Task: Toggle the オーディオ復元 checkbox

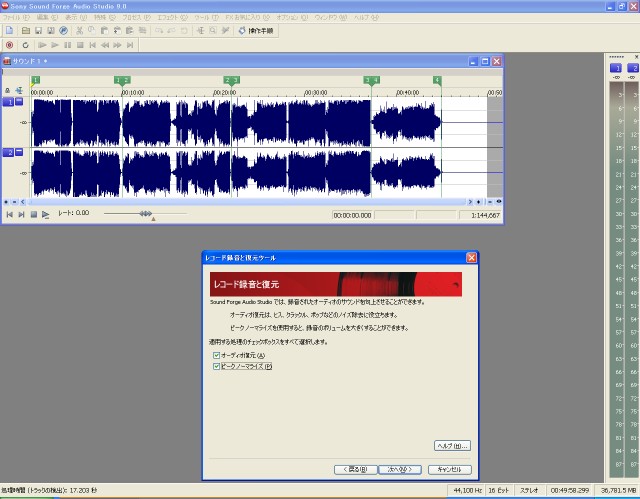Action: click(217, 355)
